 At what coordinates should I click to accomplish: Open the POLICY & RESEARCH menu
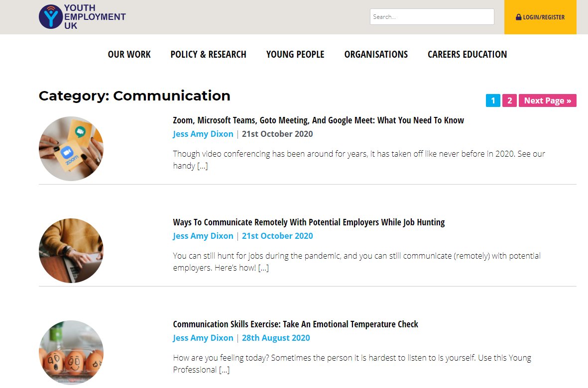(208, 54)
